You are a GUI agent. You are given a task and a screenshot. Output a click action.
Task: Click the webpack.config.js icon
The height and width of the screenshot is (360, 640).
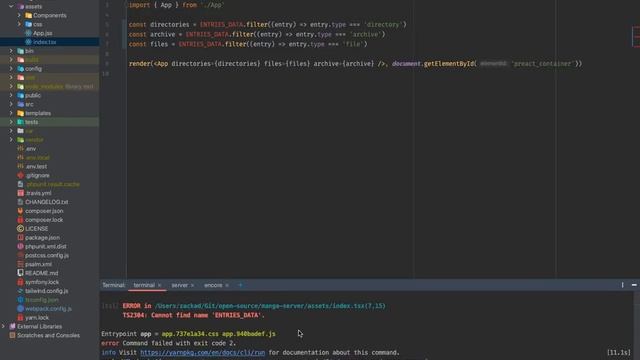(x=20, y=309)
